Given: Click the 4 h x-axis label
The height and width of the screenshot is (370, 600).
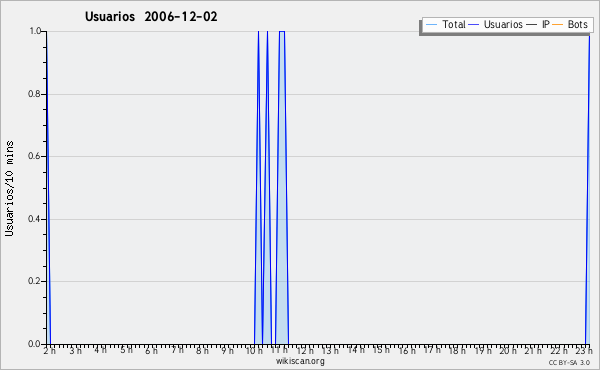Looking at the screenshot, I should (101, 350).
